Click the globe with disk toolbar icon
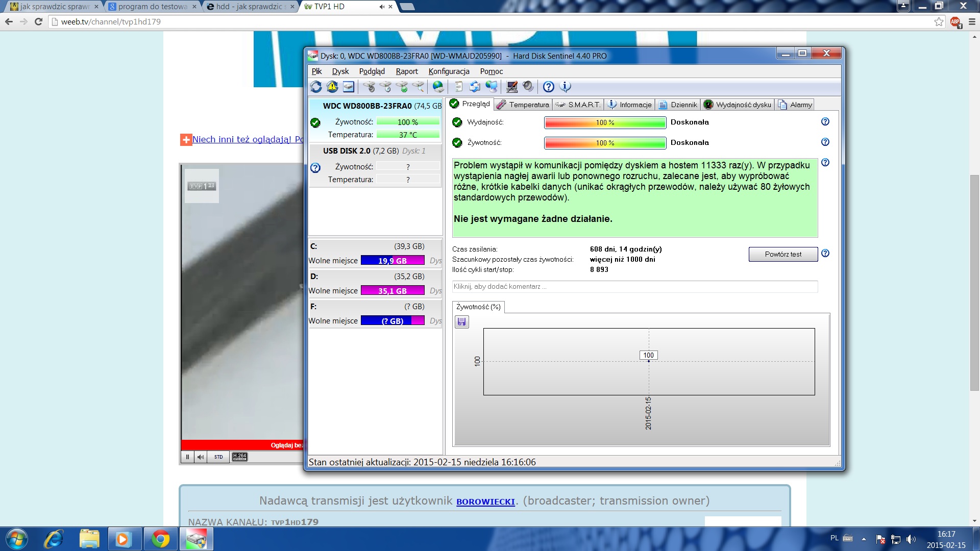 [x=438, y=87]
